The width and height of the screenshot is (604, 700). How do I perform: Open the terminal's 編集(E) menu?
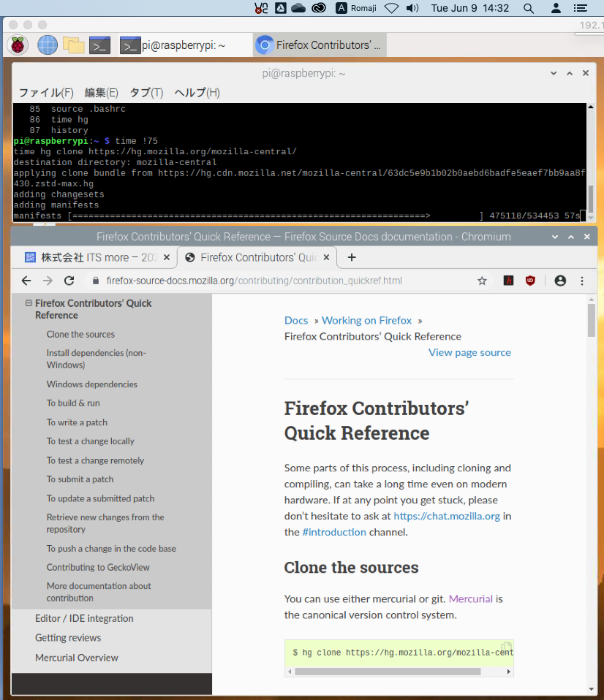click(x=101, y=93)
